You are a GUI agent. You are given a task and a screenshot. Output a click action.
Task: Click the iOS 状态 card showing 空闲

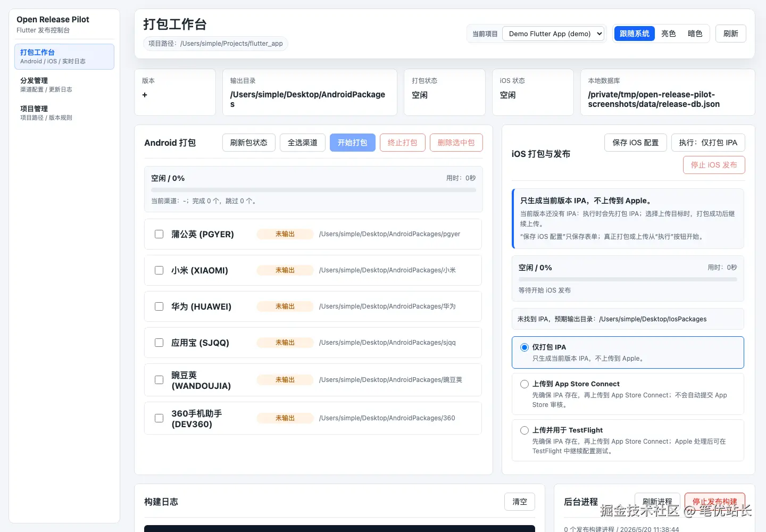pos(533,92)
